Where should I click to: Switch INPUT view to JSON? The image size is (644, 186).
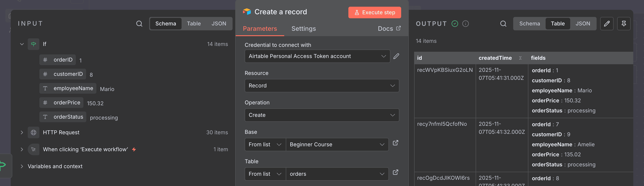[x=219, y=24]
